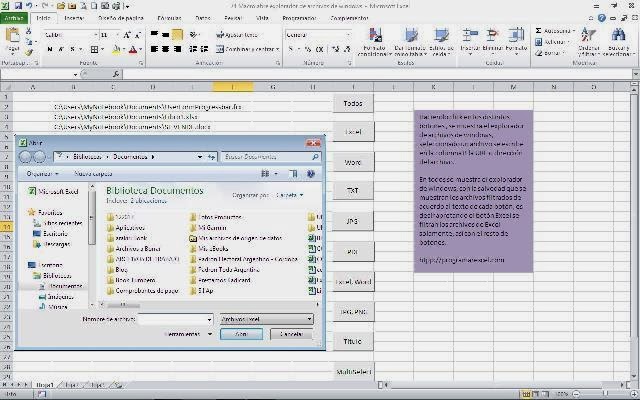Screen dimensions: 640x400
Task: Switch to the Datos tab
Action: point(203,18)
